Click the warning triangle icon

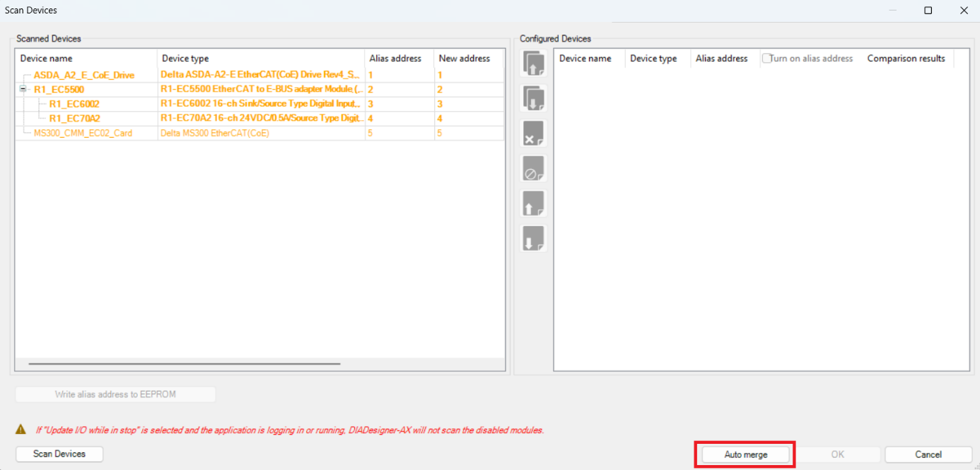[21, 430]
